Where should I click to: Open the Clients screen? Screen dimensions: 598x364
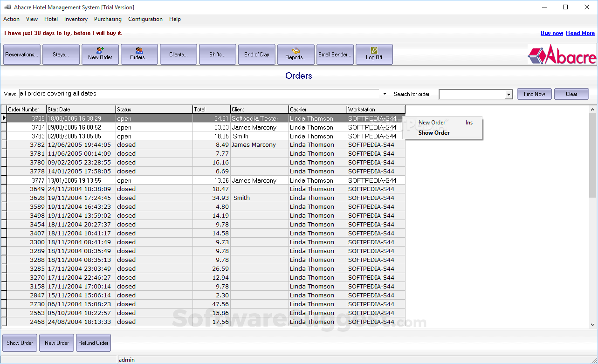pos(178,54)
